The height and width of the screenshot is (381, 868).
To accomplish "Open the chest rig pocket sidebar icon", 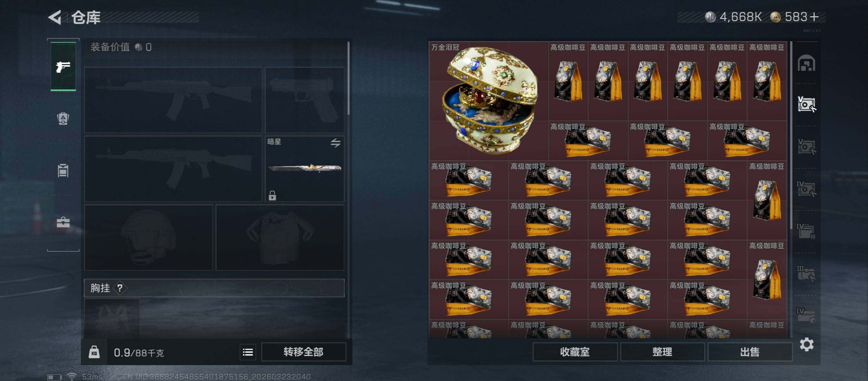I will click(63, 170).
